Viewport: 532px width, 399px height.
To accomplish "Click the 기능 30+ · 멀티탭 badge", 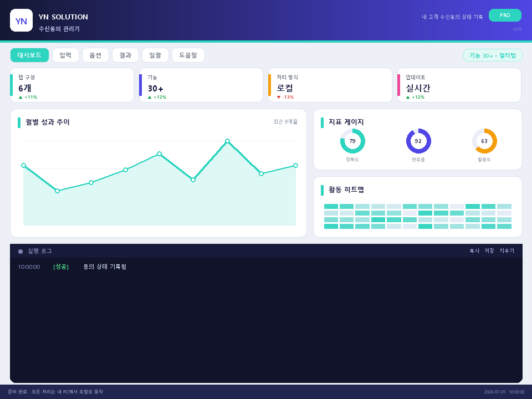I will point(493,55).
